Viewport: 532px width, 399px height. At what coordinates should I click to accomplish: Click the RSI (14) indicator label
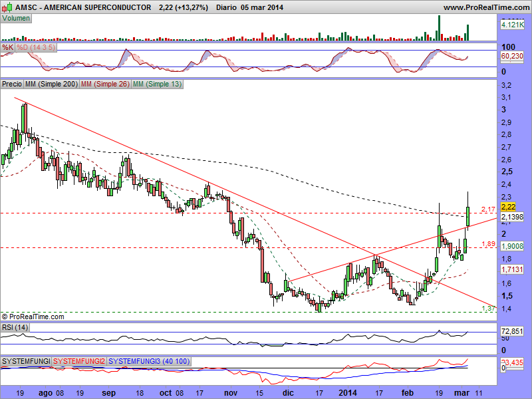pyautogui.click(x=15, y=327)
